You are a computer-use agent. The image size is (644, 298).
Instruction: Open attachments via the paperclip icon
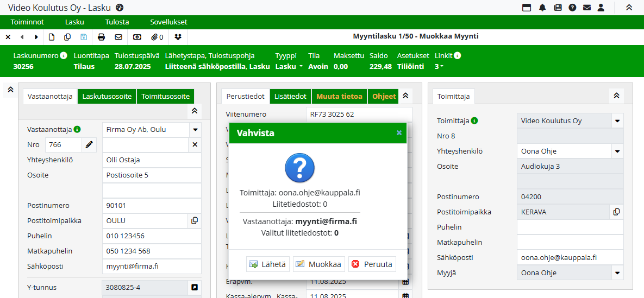tap(157, 37)
